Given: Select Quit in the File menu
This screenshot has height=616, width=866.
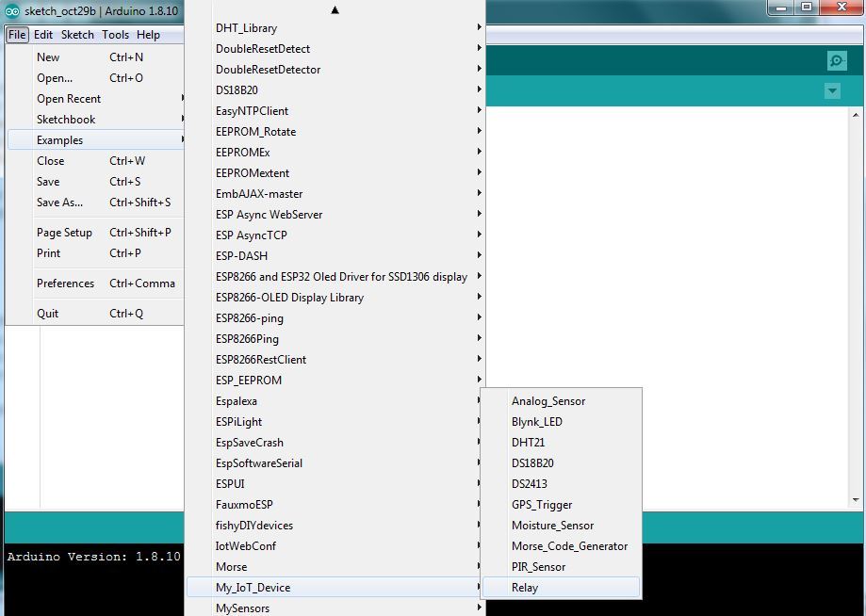Looking at the screenshot, I should tap(95, 313).
